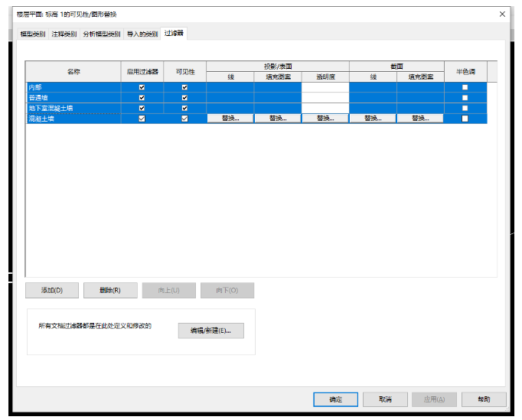
Task: Click the 截面 group header
Action: 396,67
